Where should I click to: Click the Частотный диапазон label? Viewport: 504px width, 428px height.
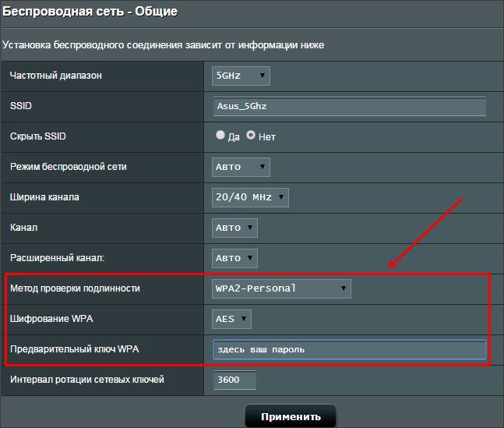[x=56, y=76]
